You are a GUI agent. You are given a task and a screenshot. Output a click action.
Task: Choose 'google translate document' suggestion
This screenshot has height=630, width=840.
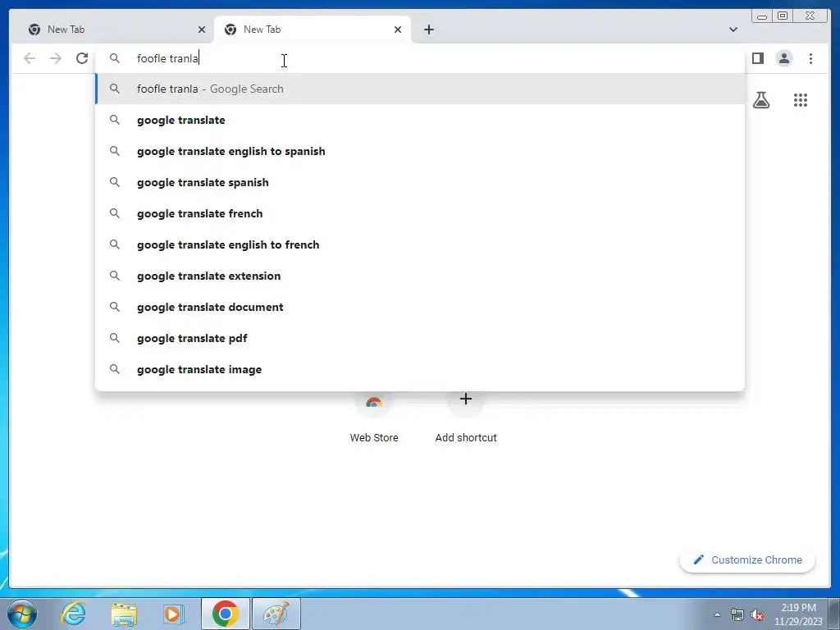pos(420,307)
